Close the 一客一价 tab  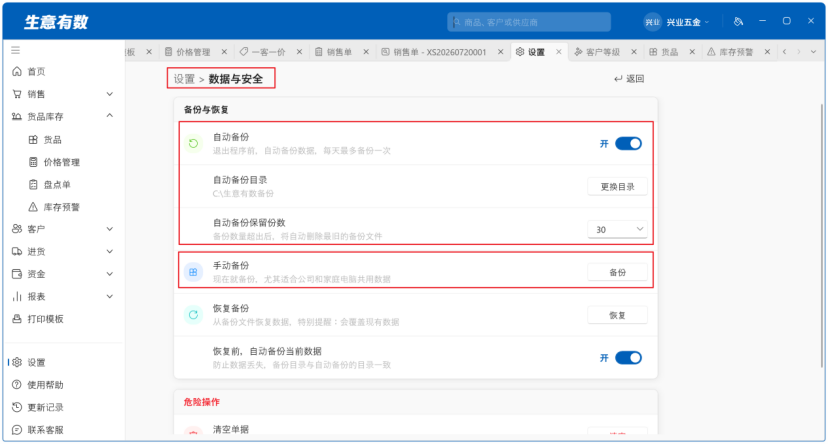[299, 52]
